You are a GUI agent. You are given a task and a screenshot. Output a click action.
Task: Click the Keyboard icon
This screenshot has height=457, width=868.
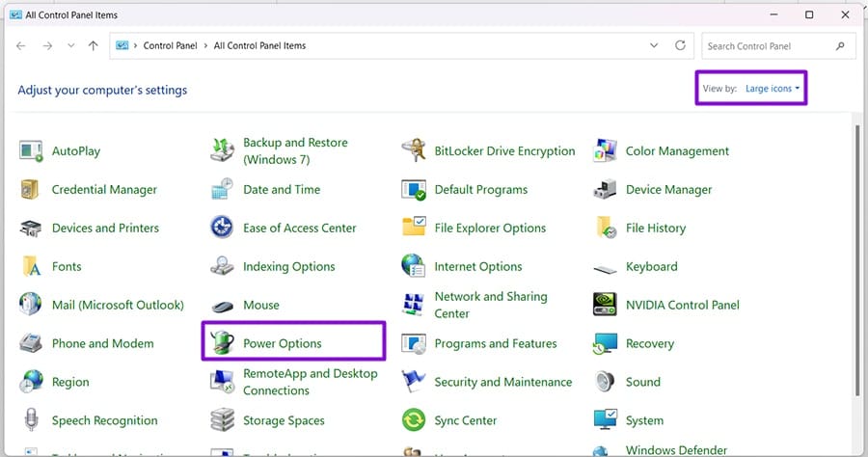pos(605,269)
